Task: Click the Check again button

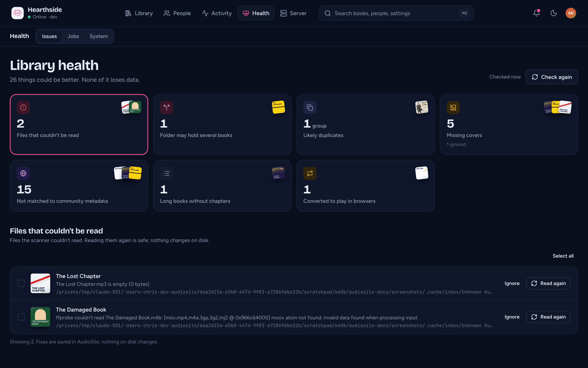Action: [551, 77]
